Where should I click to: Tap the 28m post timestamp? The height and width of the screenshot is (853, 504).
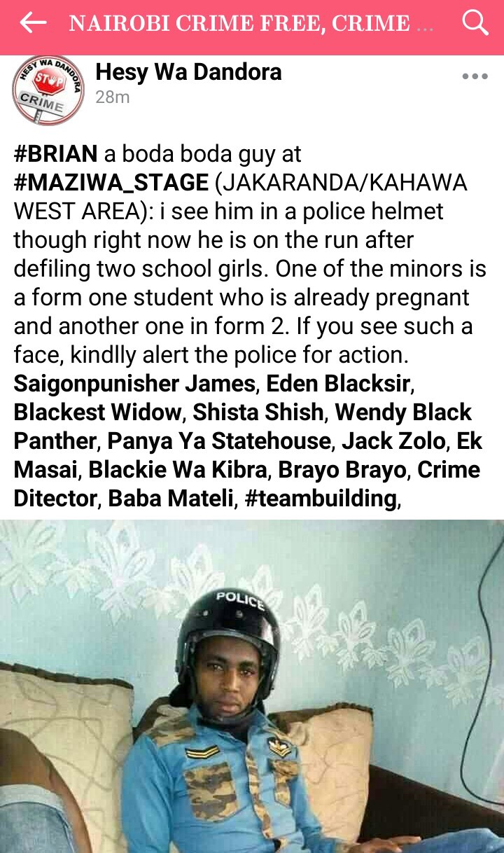coord(113,97)
